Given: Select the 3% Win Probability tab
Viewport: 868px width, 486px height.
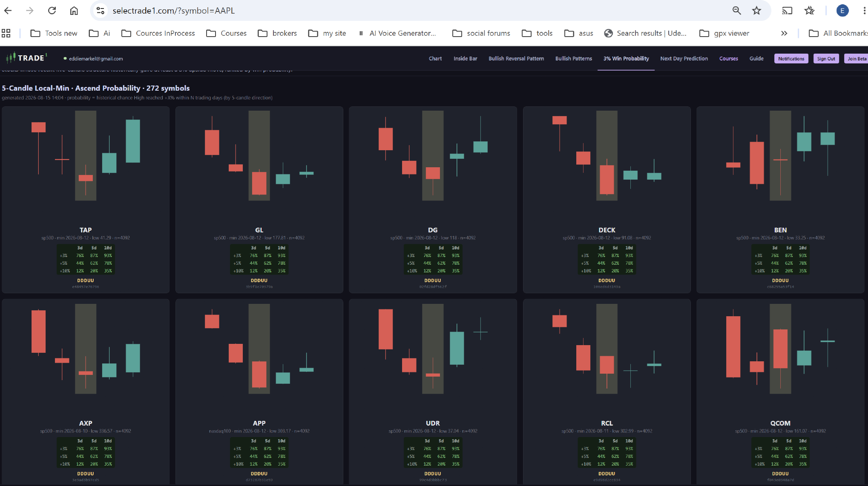Looking at the screenshot, I should click(x=626, y=59).
